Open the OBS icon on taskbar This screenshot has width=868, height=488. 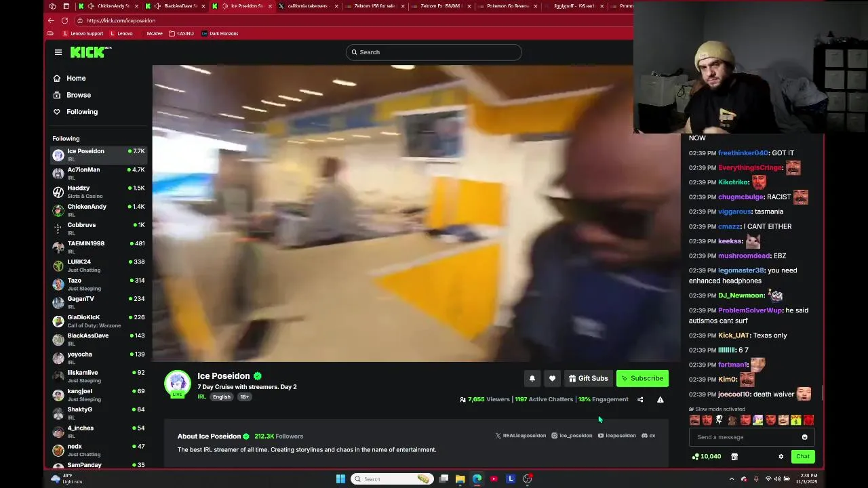pos(528,479)
